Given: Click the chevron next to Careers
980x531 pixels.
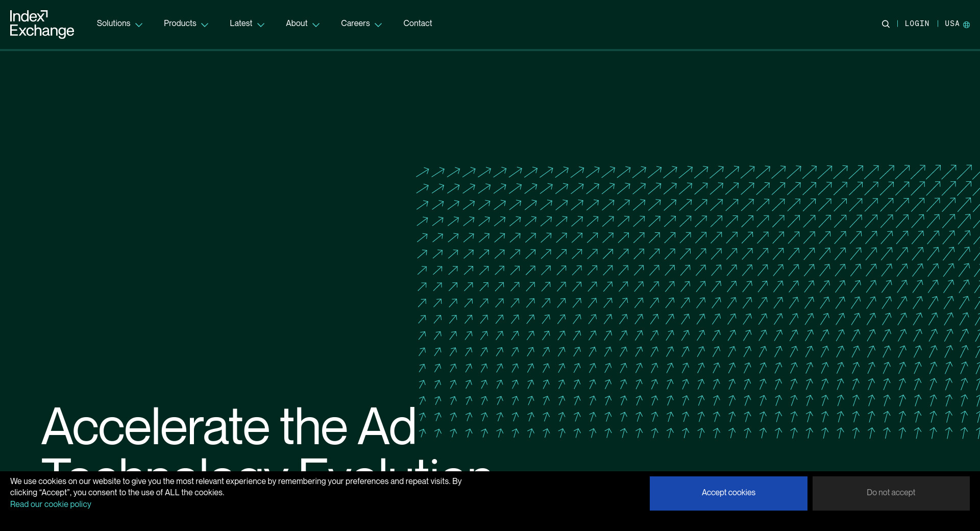Looking at the screenshot, I should (378, 25).
